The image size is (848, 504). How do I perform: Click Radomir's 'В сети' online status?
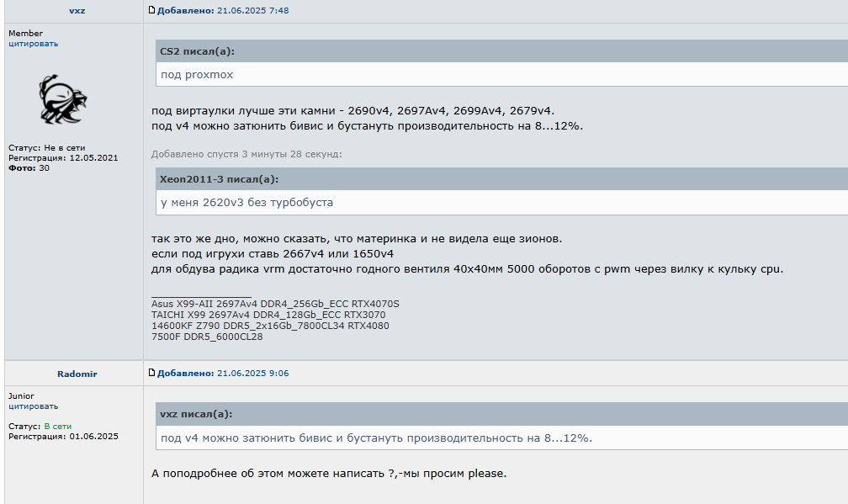57,427
